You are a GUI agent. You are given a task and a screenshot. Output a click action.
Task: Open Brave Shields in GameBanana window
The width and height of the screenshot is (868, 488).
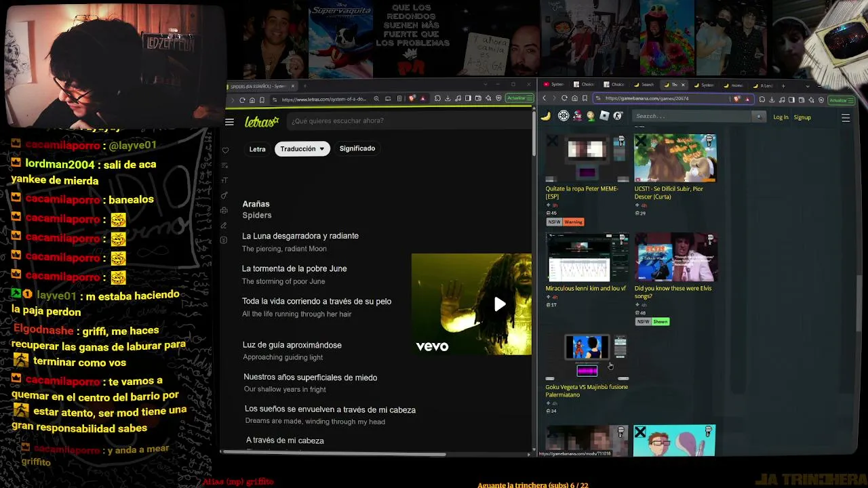[x=737, y=99]
